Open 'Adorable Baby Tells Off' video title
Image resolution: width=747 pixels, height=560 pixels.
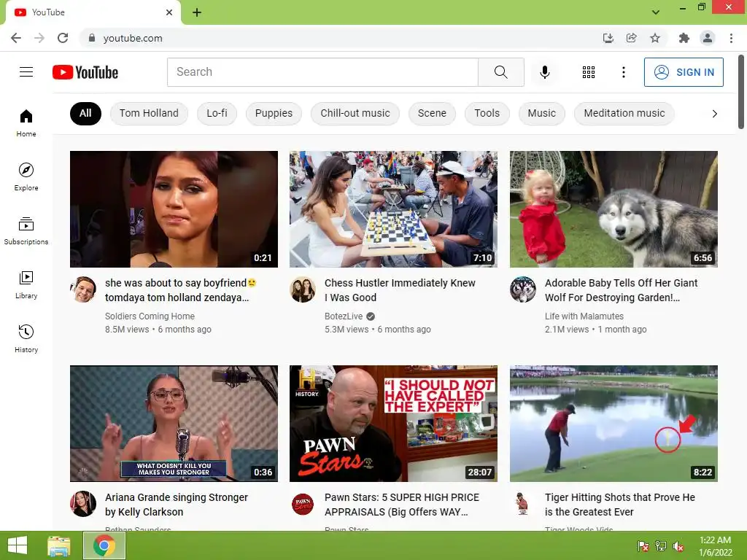point(622,290)
